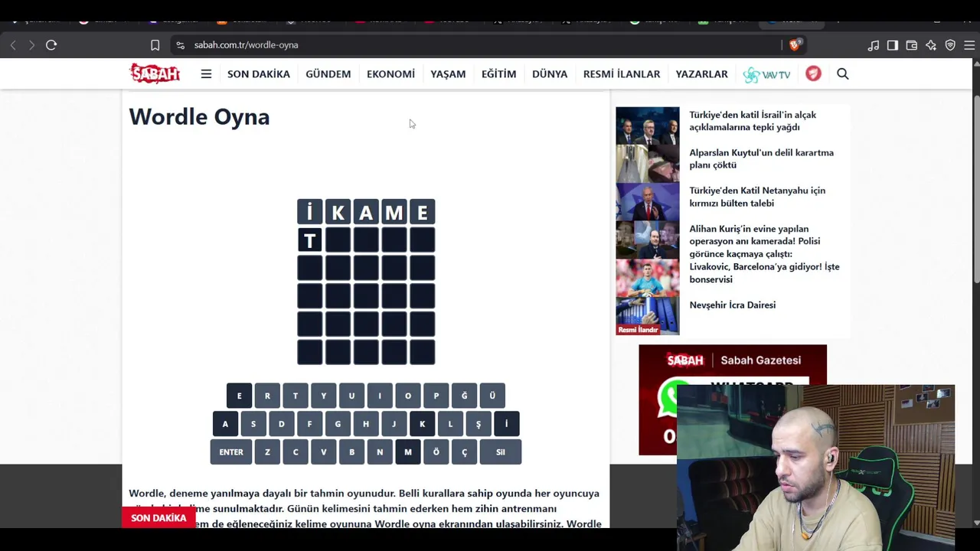Tap the B key on the Wordle keyboard

click(x=351, y=452)
